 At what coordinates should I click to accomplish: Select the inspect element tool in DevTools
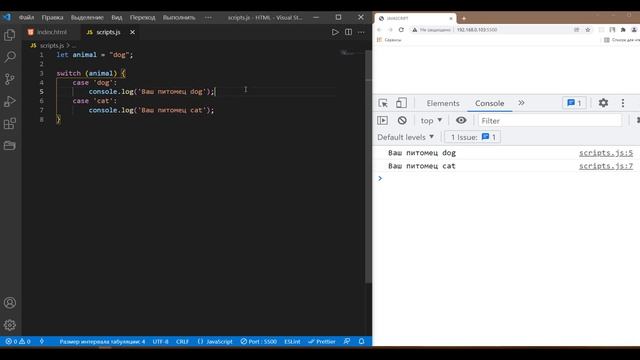point(383,103)
